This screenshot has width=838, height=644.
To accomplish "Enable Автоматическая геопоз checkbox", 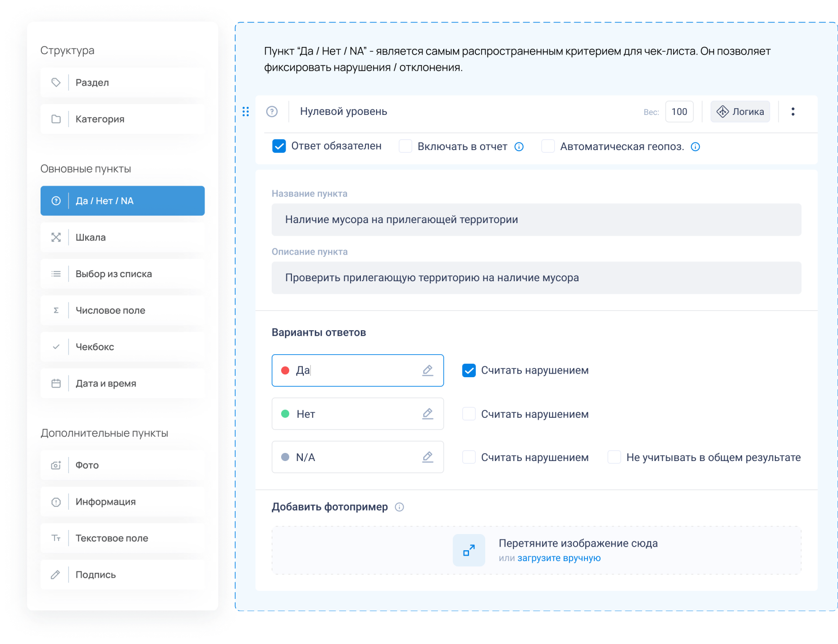I will point(548,146).
